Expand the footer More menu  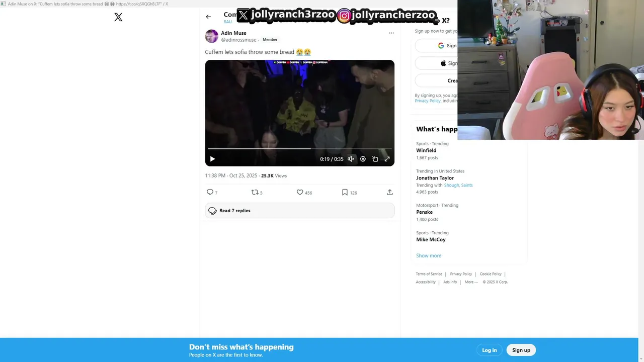pos(471,282)
